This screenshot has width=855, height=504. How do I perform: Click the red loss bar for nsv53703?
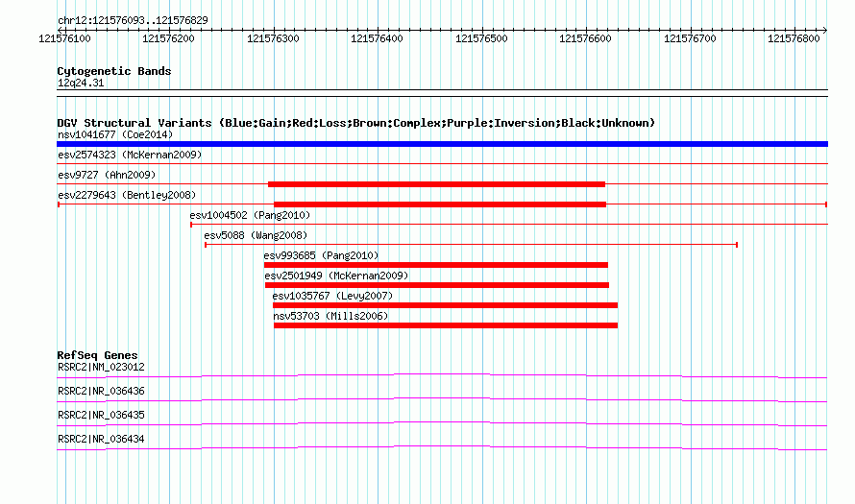coord(446,325)
